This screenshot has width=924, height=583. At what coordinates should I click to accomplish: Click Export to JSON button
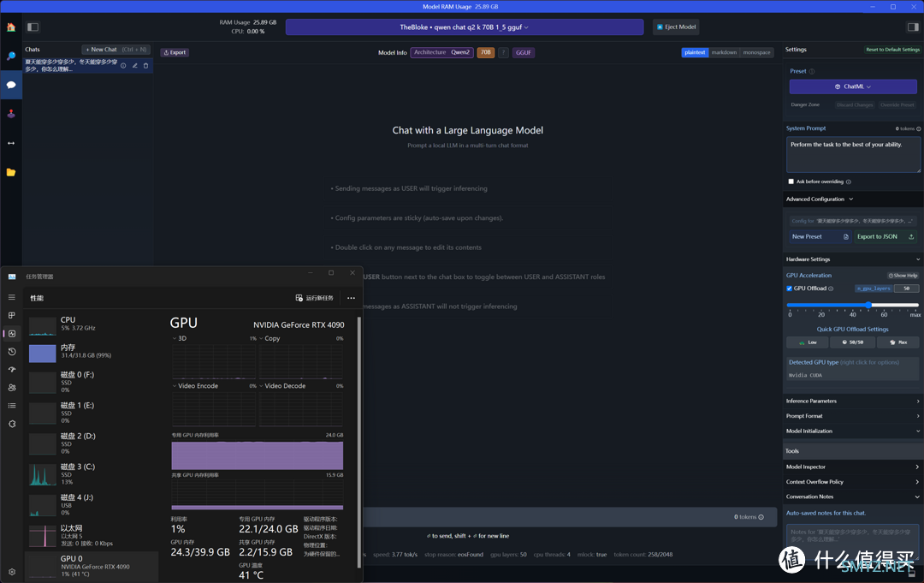[x=885, y=237]
